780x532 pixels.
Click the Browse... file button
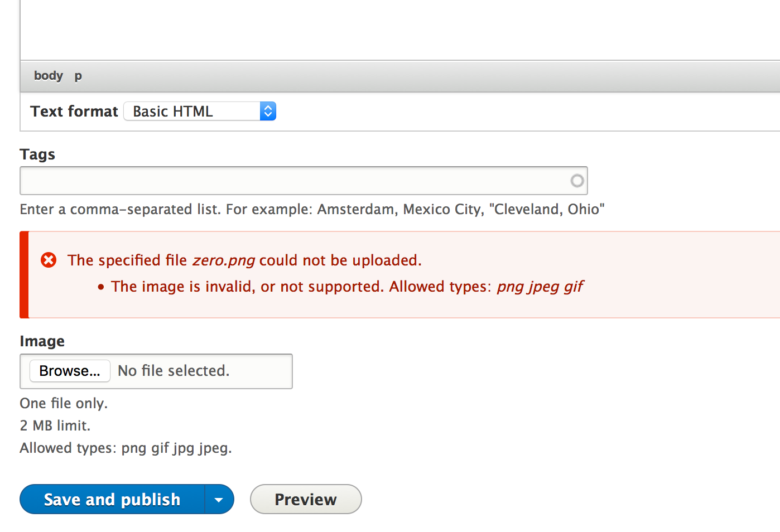(70, 371)
